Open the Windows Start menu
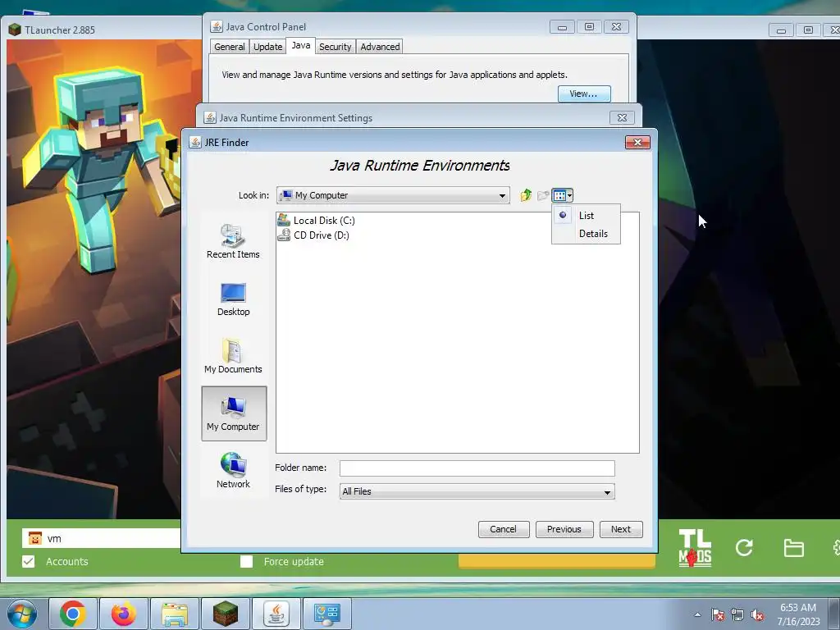The height and width of the screenshot is (630, 840). pos(22,614)
